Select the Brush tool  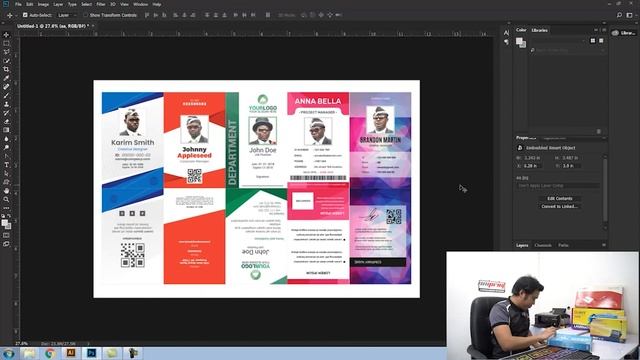(x=6, y=96)
